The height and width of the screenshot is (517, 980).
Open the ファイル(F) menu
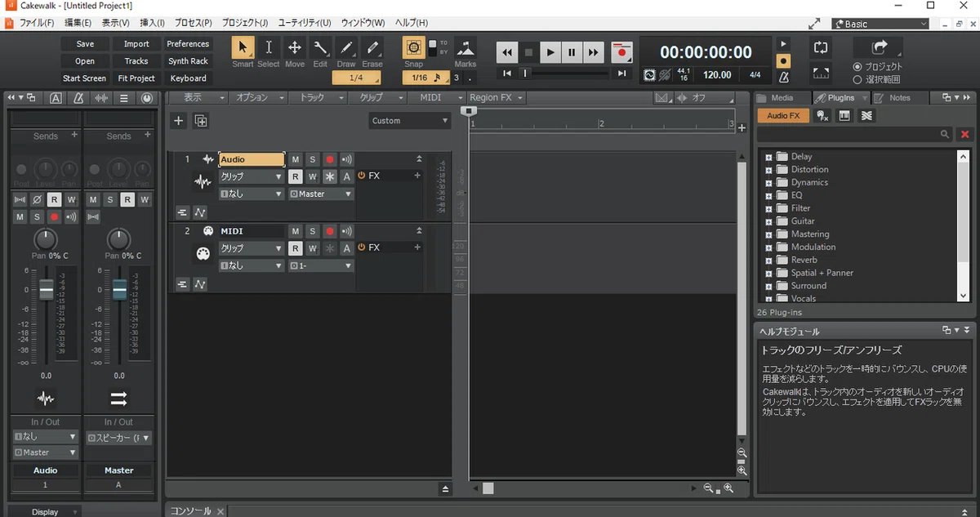37,23
